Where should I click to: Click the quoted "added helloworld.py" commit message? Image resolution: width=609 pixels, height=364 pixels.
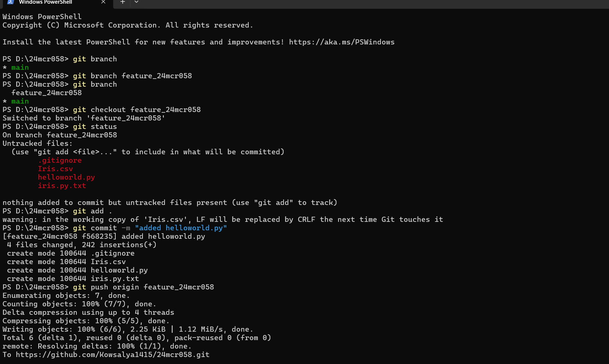(181, 228)
